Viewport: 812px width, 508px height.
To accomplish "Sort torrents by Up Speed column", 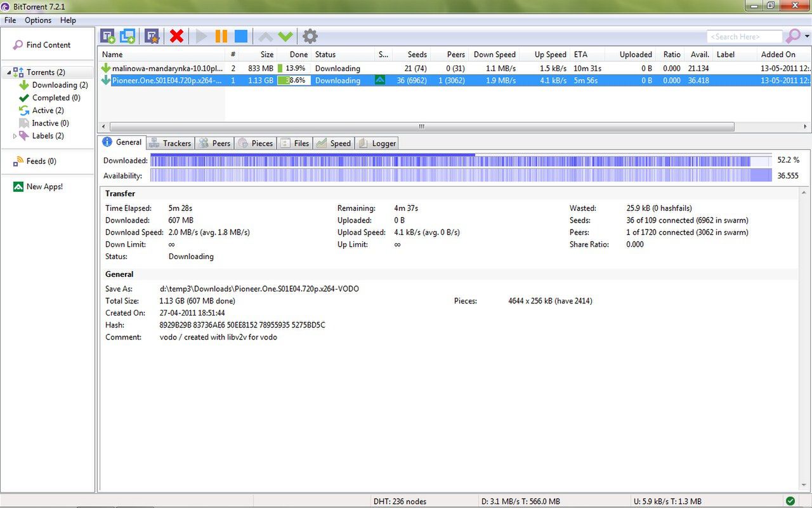I will click(544, 55).
